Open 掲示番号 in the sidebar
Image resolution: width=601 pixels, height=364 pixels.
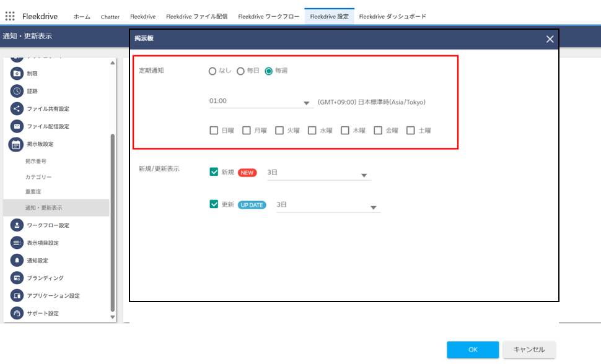coord(36,162)
